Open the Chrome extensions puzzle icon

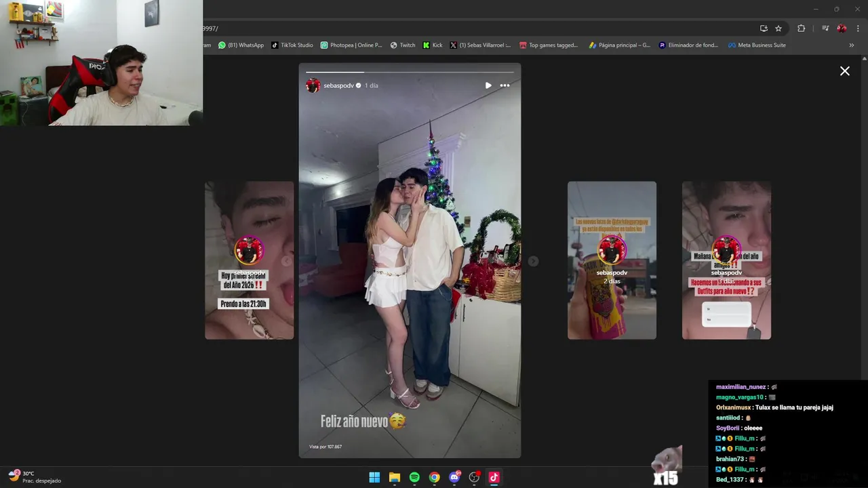[x=801, y=28]
